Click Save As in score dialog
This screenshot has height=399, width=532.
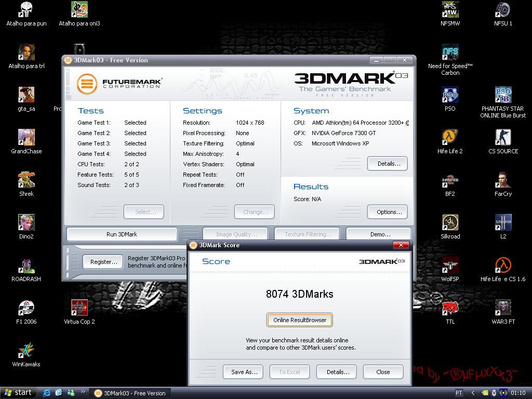click(x=243, y=372)
